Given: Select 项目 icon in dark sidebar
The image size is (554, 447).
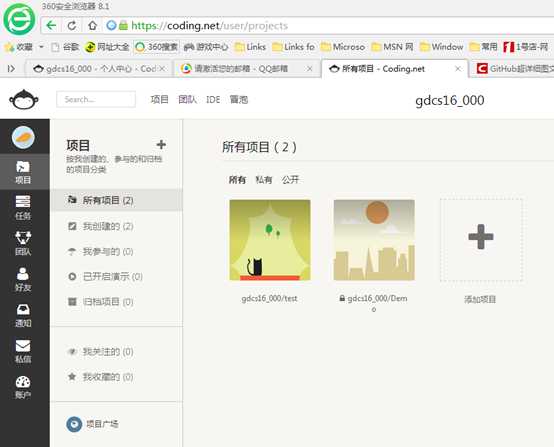Looking at the screenshot, I should pyautogui.click(x=23, y=172).
